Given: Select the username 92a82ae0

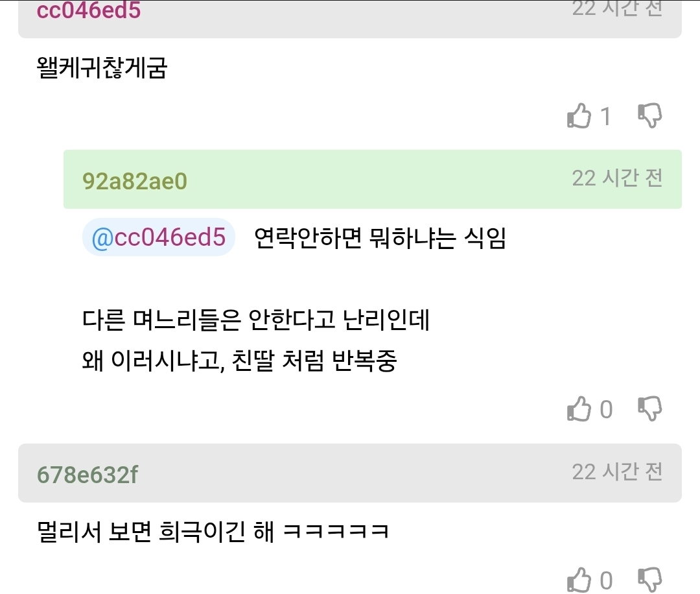Looking at the screenshot, I should click(x=134, y=182).
